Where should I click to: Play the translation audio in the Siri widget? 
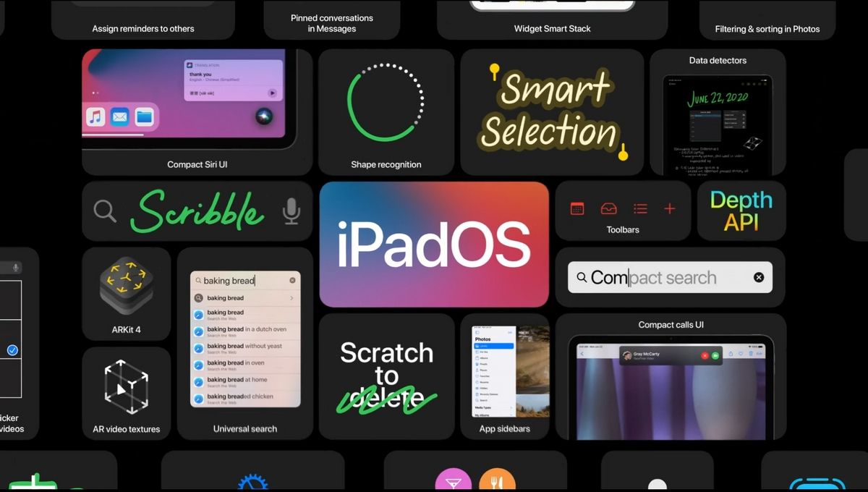pyautogui.click(x=272, y=93)
